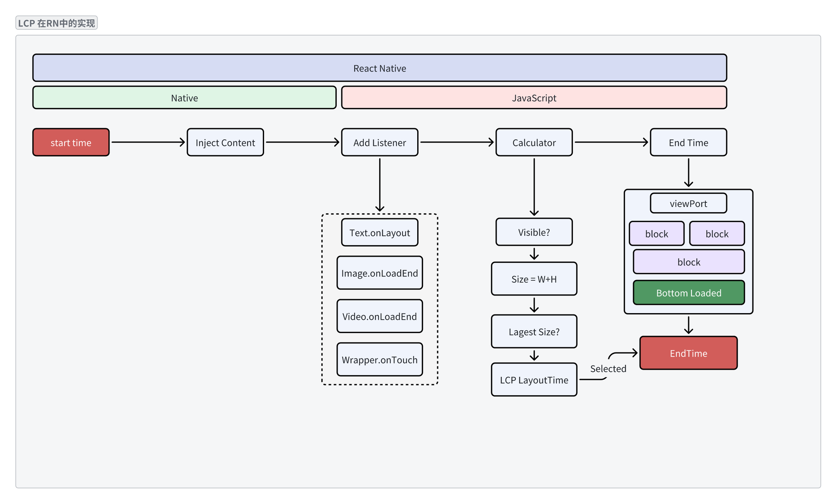Click the green Bottom Loaded box
837x504 pixels.
coord(689,293)
